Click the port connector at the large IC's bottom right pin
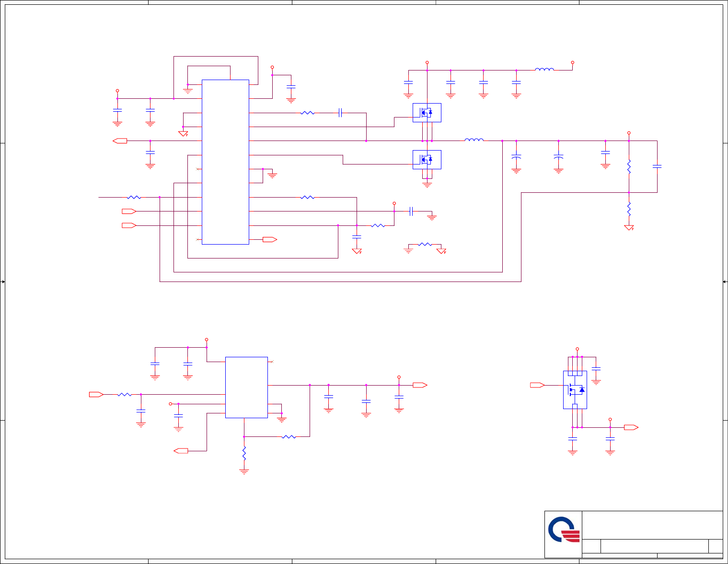The height and width of the screenshot is (564, 728). tap(270, 239)
